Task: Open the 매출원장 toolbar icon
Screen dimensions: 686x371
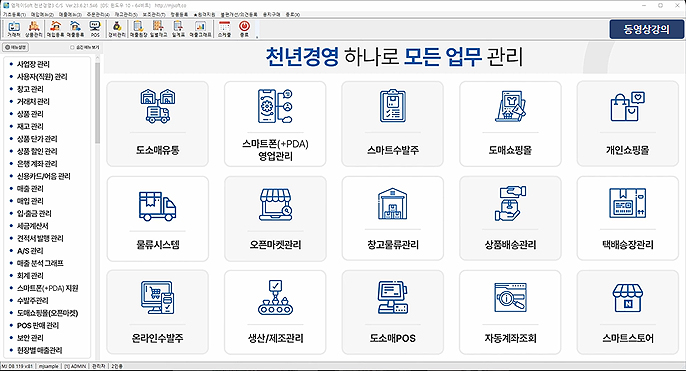Action: pos(138,29)
